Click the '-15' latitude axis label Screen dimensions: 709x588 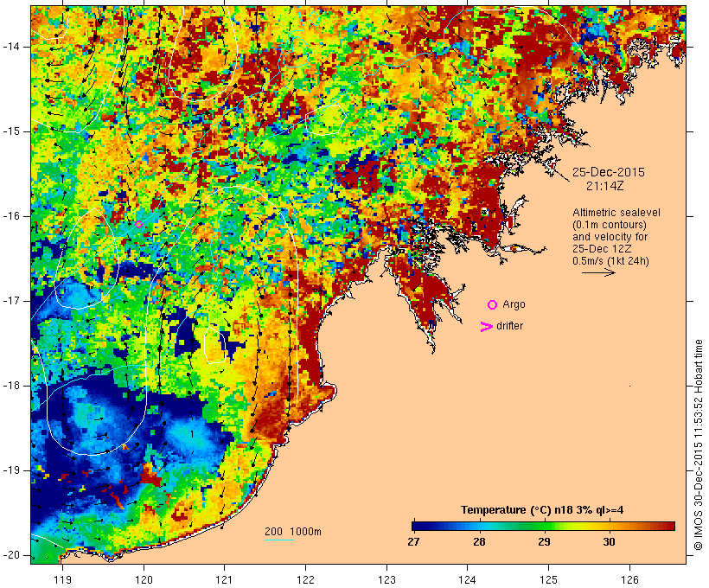coord(11,131)
